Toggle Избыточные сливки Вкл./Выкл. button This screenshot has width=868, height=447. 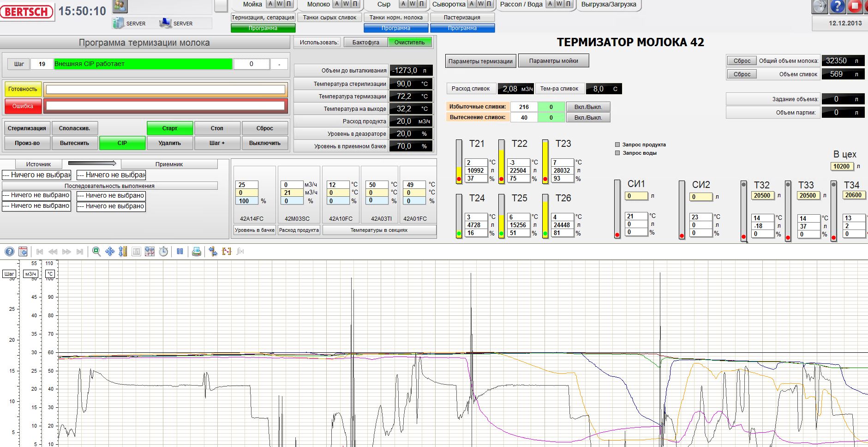[x=588, y=107]
